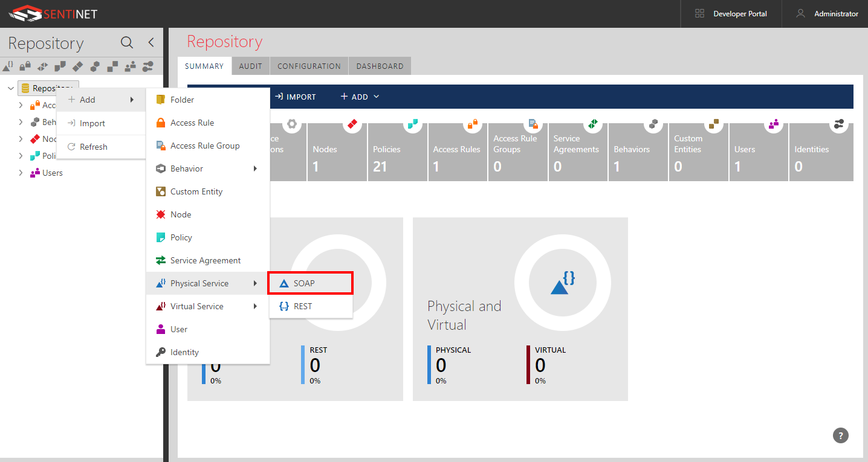The height and width of the screenshot is (462, 868).
Task: Filter tree by users icon
Action: pyautogui.click(x=130, y=66)
